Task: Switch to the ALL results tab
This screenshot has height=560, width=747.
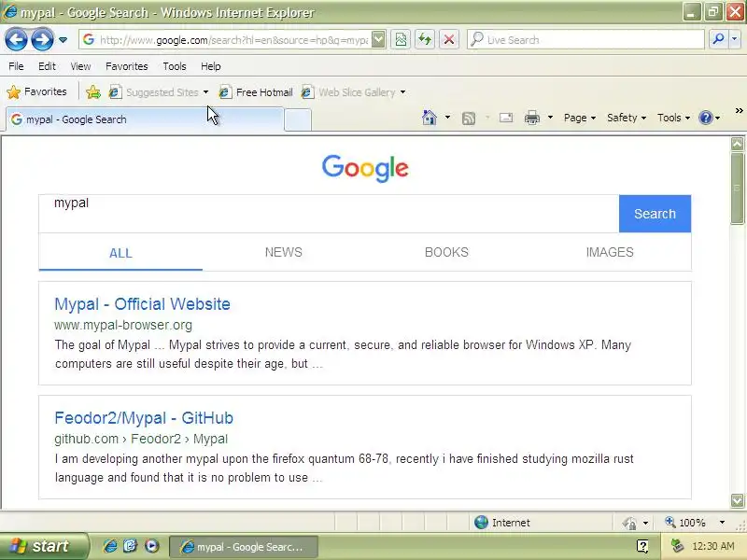Action: pos(120,253)
